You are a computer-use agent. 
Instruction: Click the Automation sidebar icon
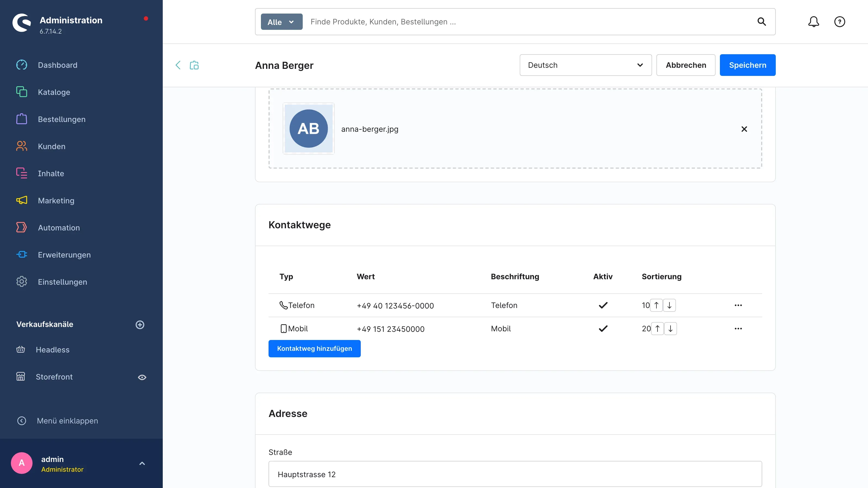click(22, 227)
